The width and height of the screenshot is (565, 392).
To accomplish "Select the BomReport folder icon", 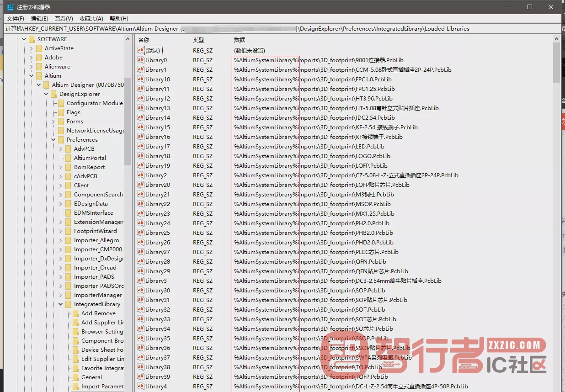I will click(69, 167).
